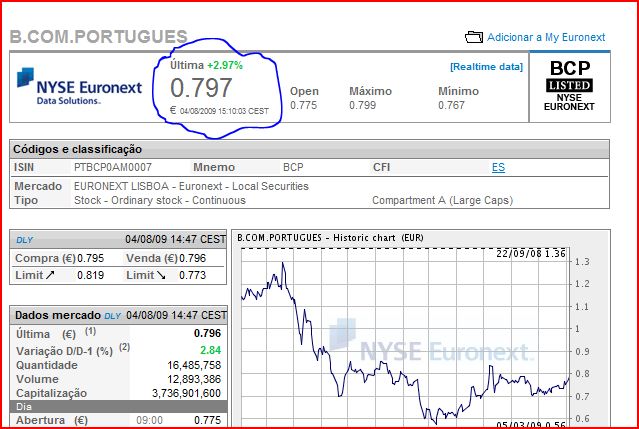Viewport: 639px width, 429px height.
Task: Click the Capitalização value 3,736,901,600
Action: click(186, 393)
